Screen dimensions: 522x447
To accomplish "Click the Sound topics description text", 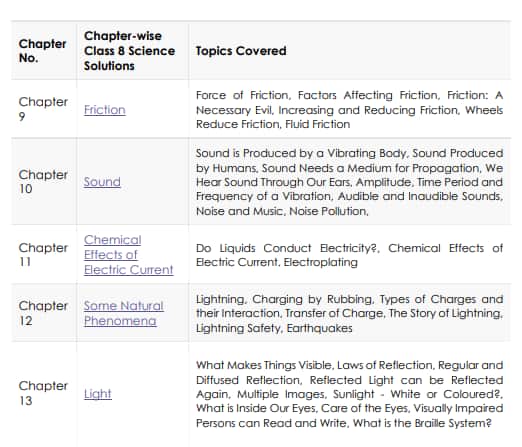I will point(349,182).
